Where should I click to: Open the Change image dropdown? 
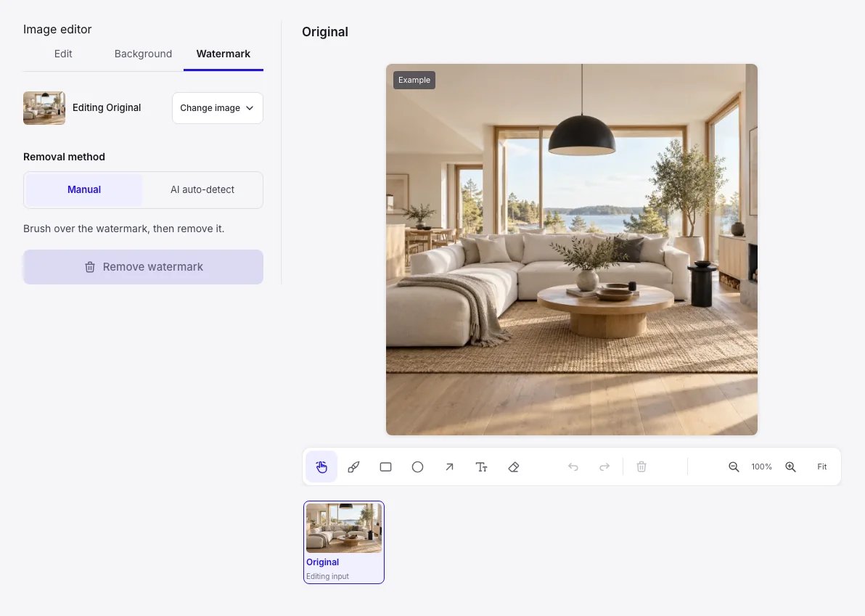218,108
